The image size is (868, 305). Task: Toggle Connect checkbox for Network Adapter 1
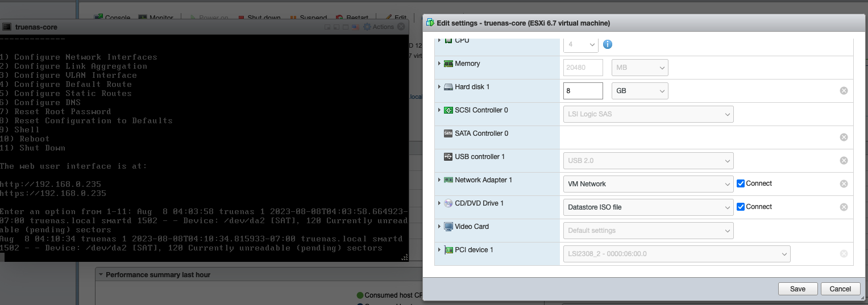click(x=741, y=183)
